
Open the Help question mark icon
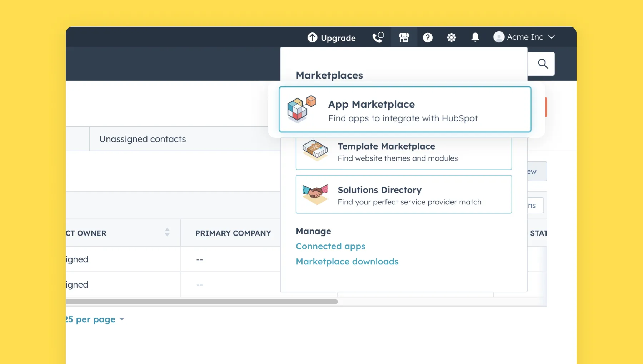click(428, 37)
